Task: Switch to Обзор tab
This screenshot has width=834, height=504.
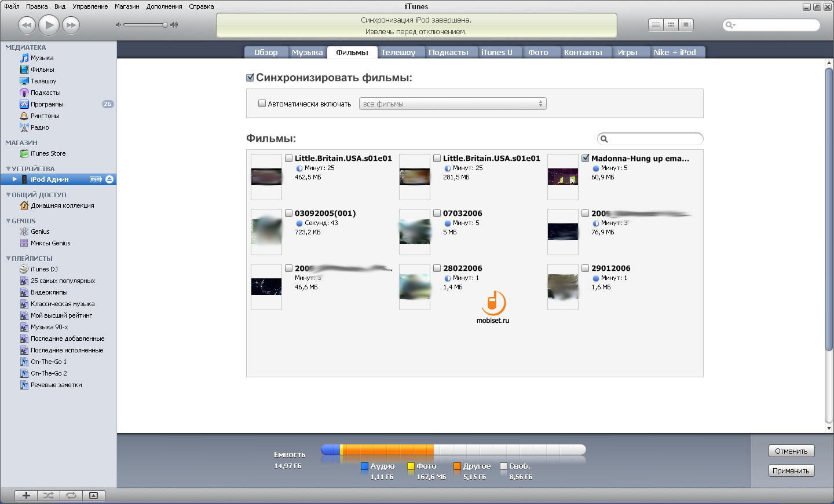Action: coord(266,52)
